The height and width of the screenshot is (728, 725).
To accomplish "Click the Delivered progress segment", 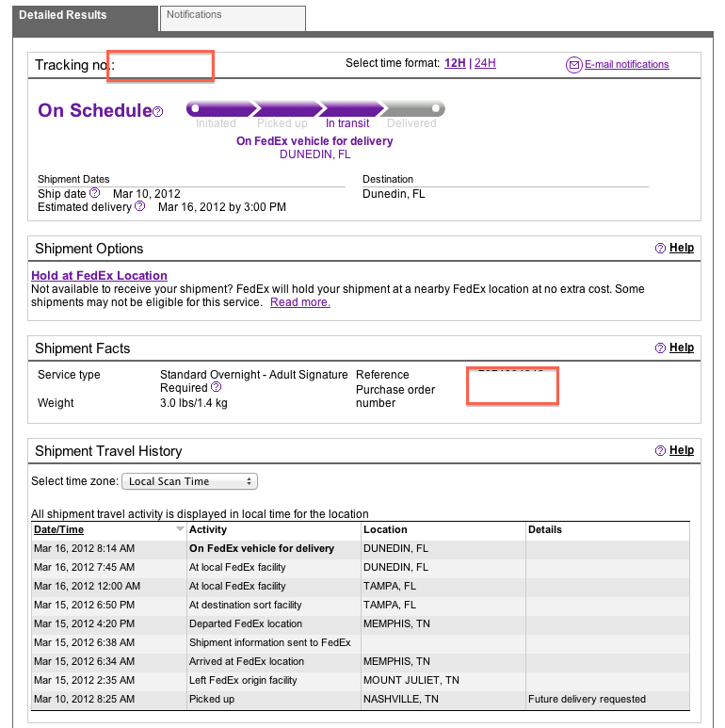I will point(413,109).
